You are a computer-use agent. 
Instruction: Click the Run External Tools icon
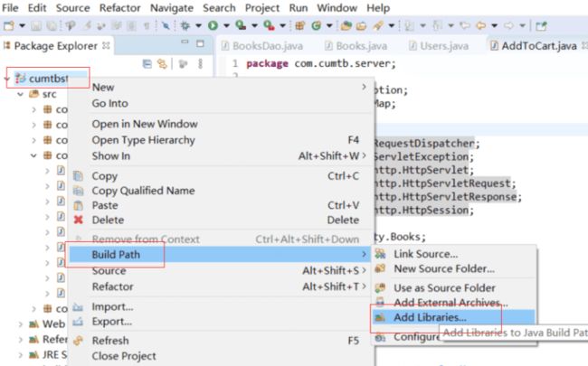269,25
